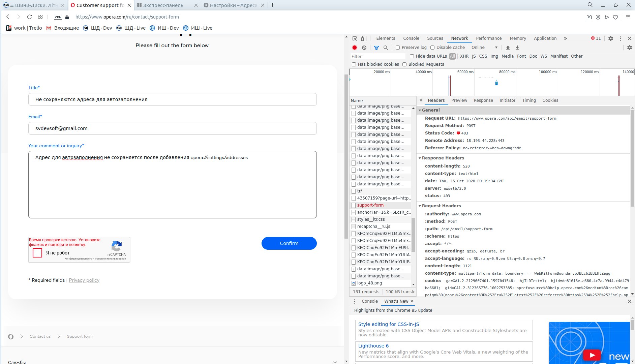The height and width of the screenshot is (364, 635).
Task: Check Blocked Requests
Action: [404, 64]
